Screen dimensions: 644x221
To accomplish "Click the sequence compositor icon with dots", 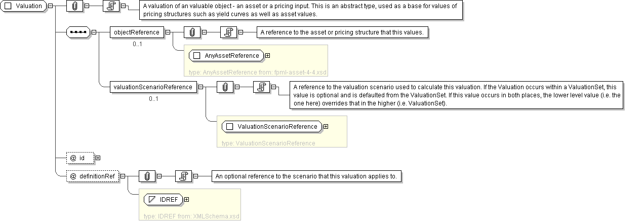I will [x=78, y=32].
